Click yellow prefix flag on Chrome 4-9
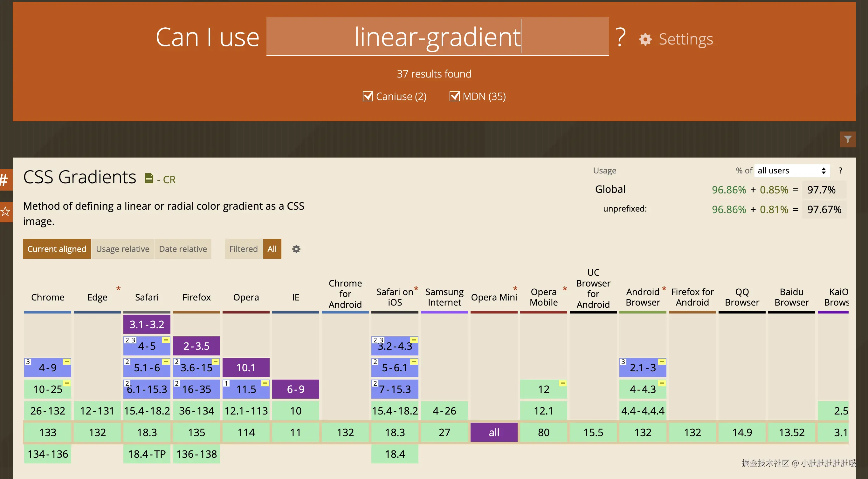The image size is (868, 479). [x=67, y=362]
